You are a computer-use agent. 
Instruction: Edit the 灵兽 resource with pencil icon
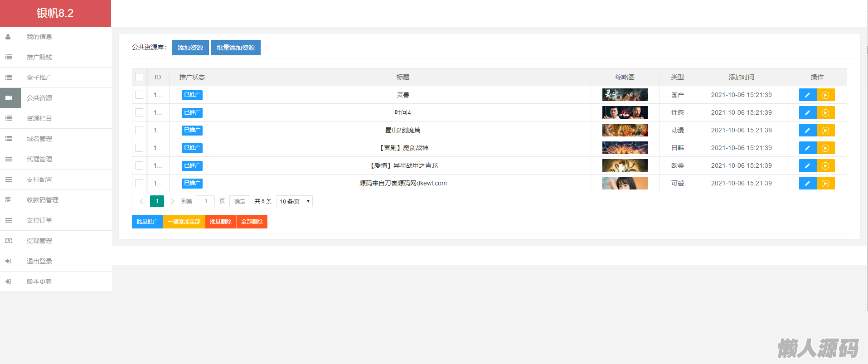pyautogui.click(x=807, y=95)
